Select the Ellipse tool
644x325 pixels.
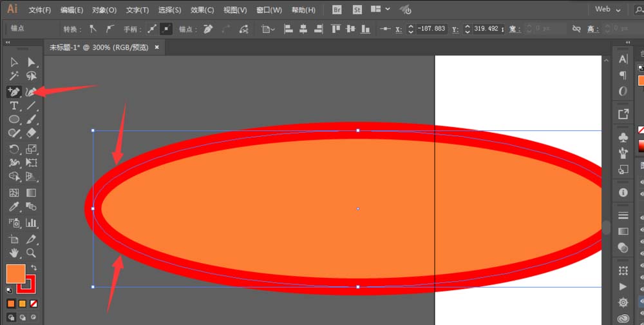coord(14,120)
